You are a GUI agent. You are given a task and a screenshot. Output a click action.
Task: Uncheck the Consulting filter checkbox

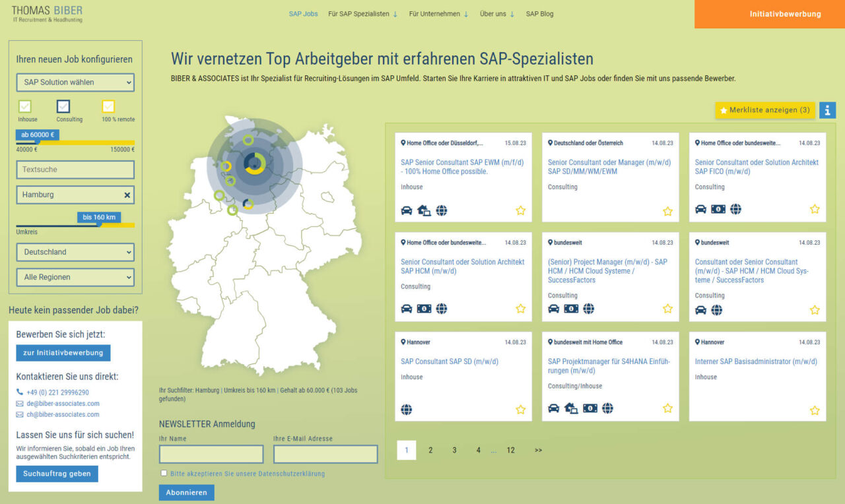click(x=63, y=106)
